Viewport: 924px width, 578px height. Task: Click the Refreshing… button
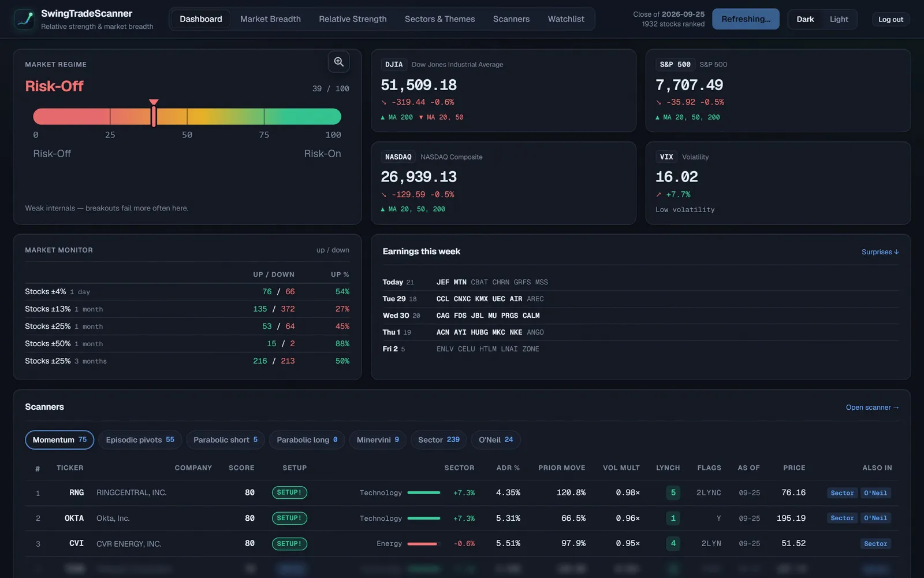pyautogui.click(x=746, y=19)
